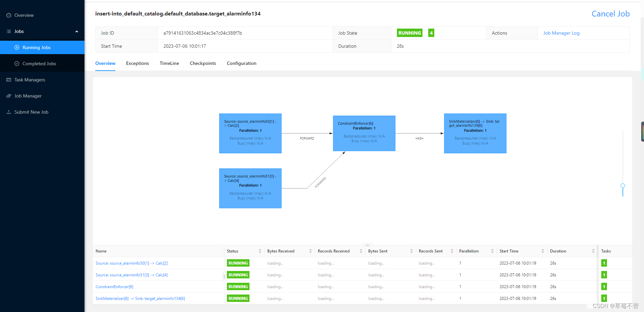The width and height of the screenshot is (644, 312).
Task: Click tasks badge in source_alarminfo50 row
Action: tap(604, 263)
